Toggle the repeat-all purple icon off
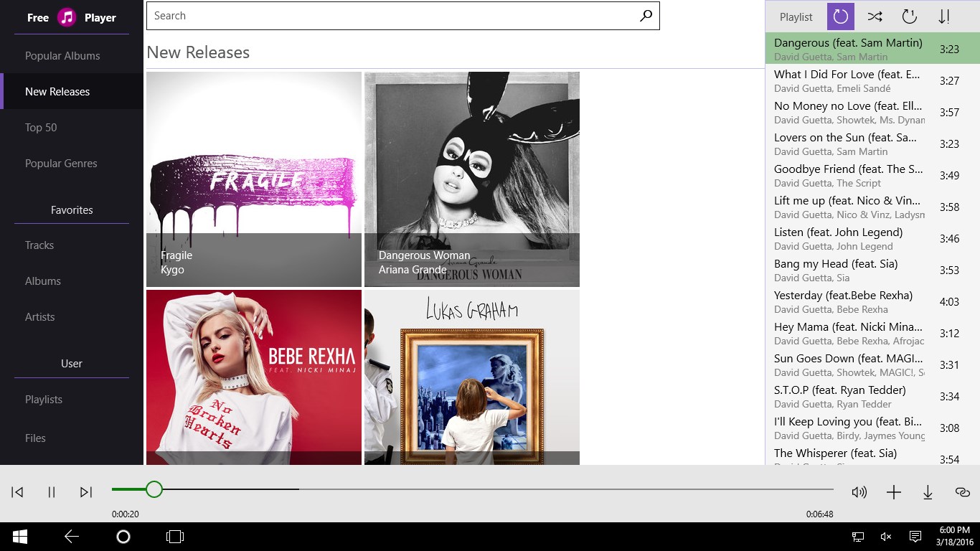980x551 pixels. [x=840, y=16]
